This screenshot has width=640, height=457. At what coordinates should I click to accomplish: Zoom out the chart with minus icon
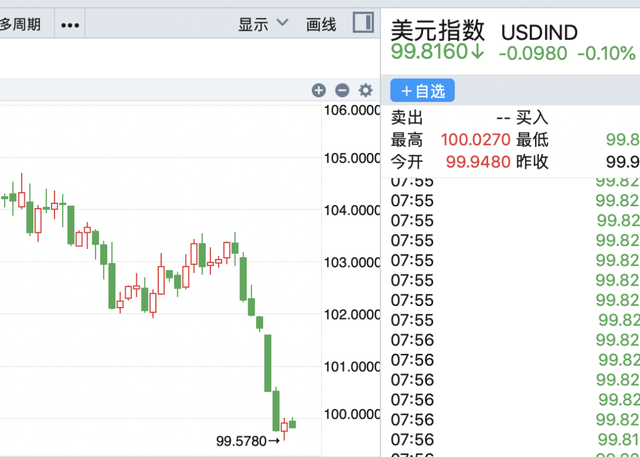(342, 90)
